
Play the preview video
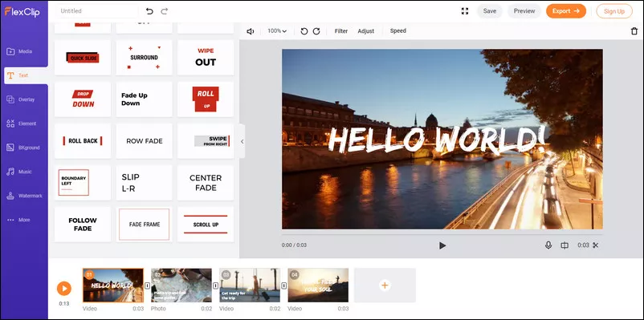tap(442, 245)
